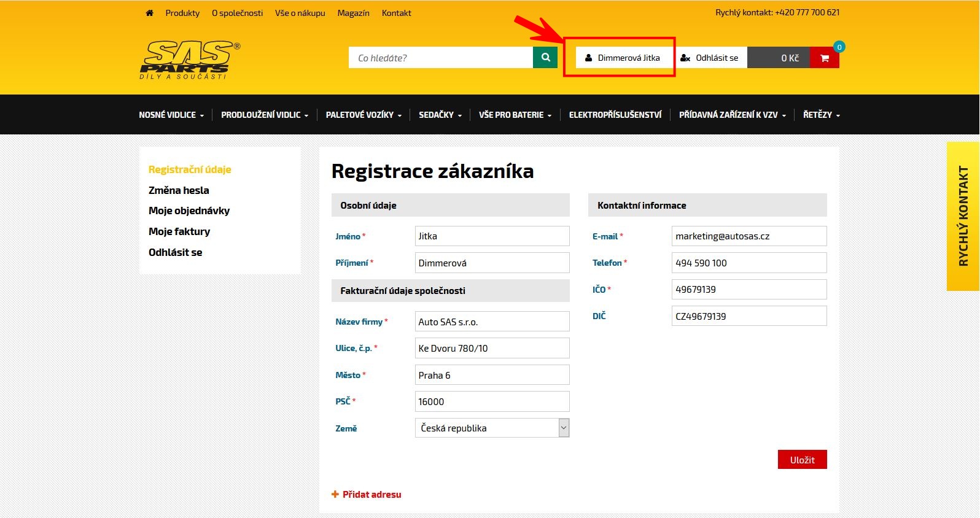Click the Osobní údaje section header

451,205
